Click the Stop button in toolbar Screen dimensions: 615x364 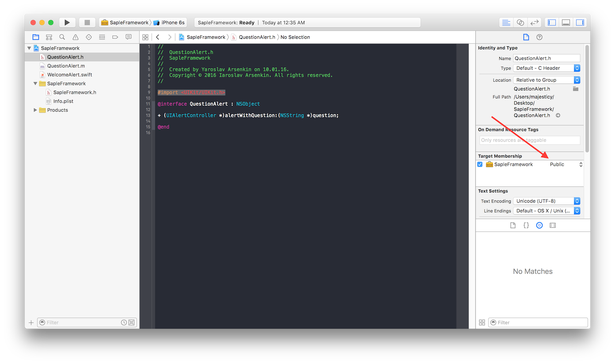(87, 23)
